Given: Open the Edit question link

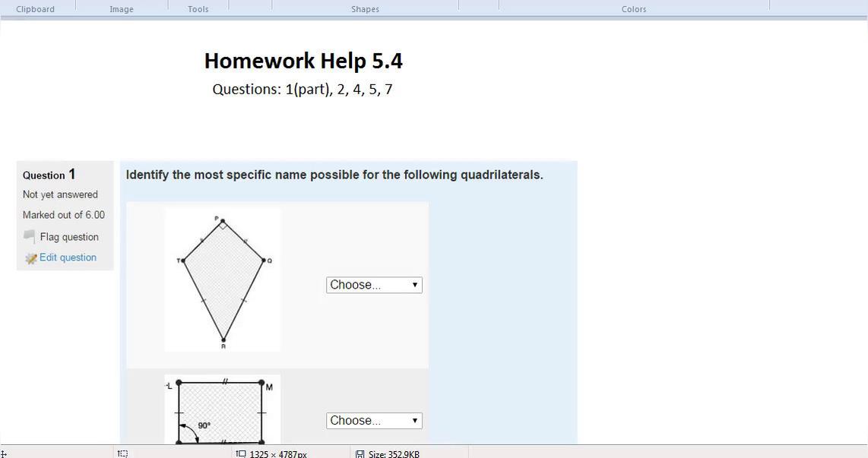Looking at the screenshot, I should [68, 257].
